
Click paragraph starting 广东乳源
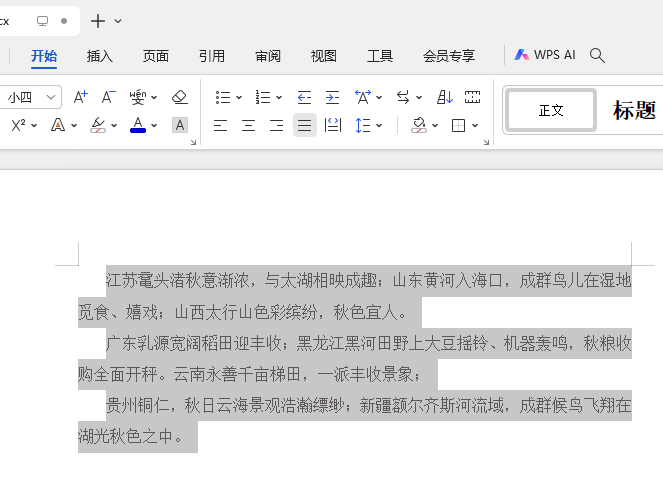(x=355, y=358)
